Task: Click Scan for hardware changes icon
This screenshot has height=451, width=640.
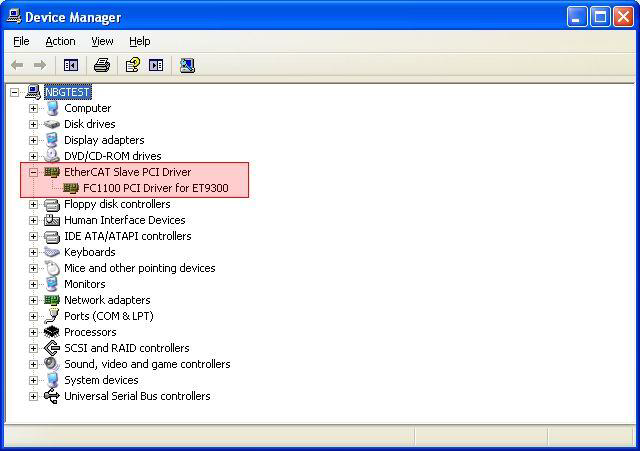Action: [187, 65]
